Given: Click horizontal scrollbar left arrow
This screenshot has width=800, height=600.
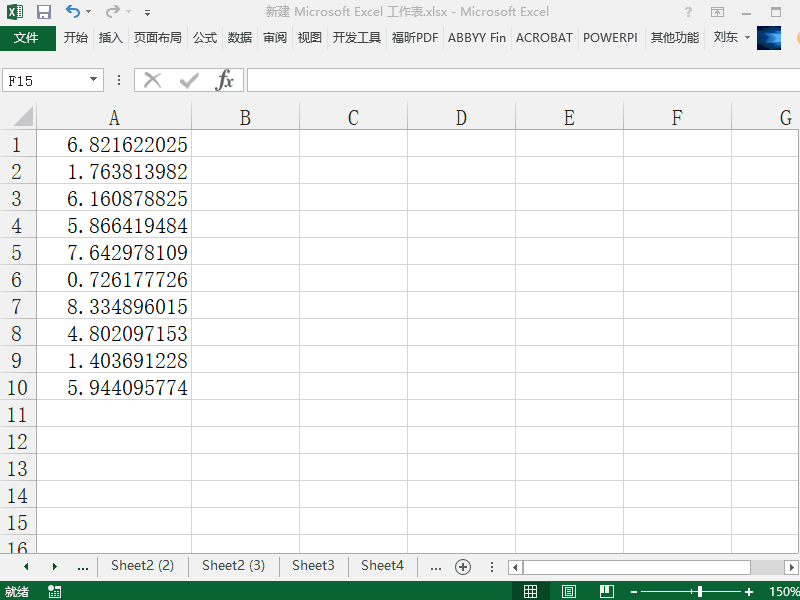Looking at the screenshot, I should [515, 567].
